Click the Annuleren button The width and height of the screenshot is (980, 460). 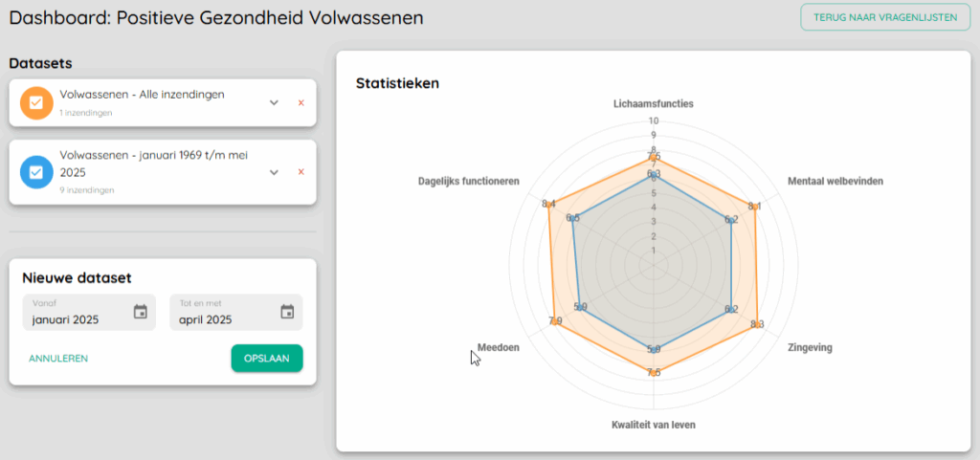(x=58, y=359)
